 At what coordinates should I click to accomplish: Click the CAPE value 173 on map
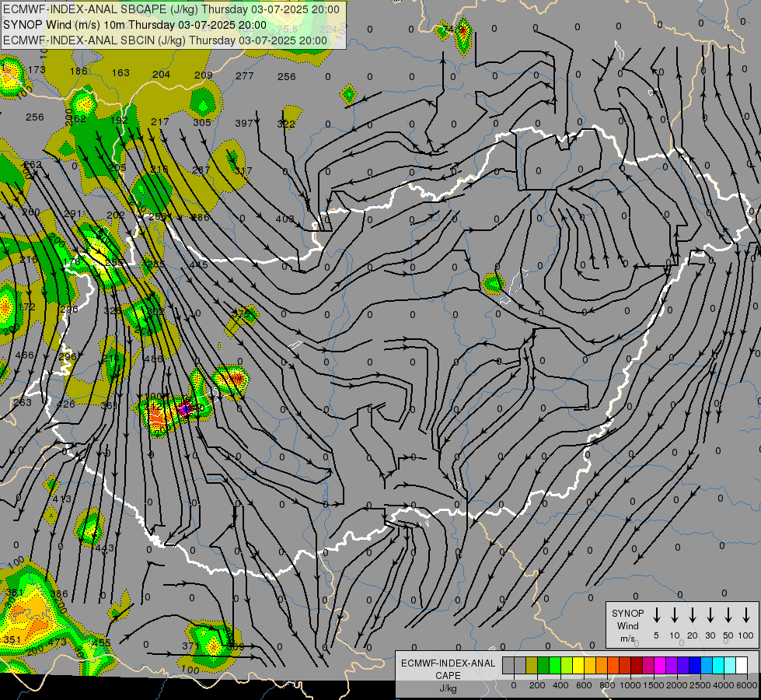pyautogui.click(x=37, y=70)
